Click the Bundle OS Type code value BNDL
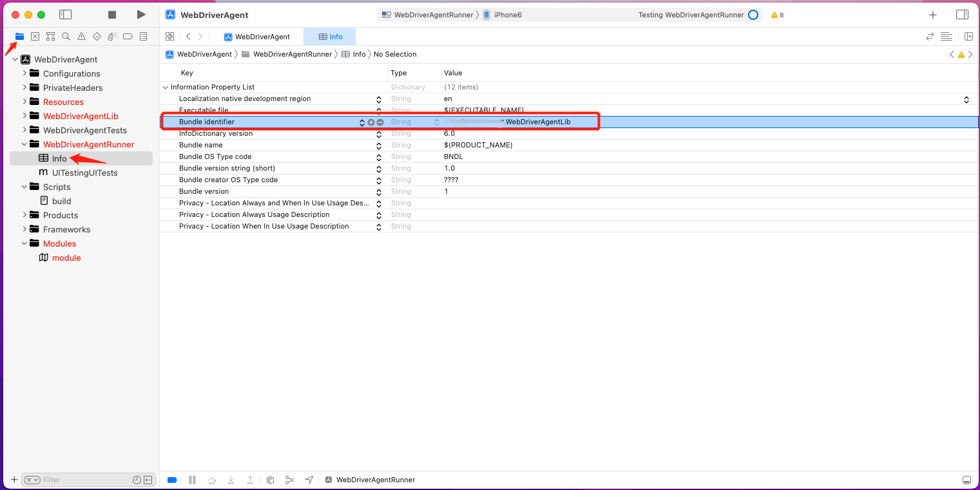Viewport: 980px width, 490px height. 454,156
